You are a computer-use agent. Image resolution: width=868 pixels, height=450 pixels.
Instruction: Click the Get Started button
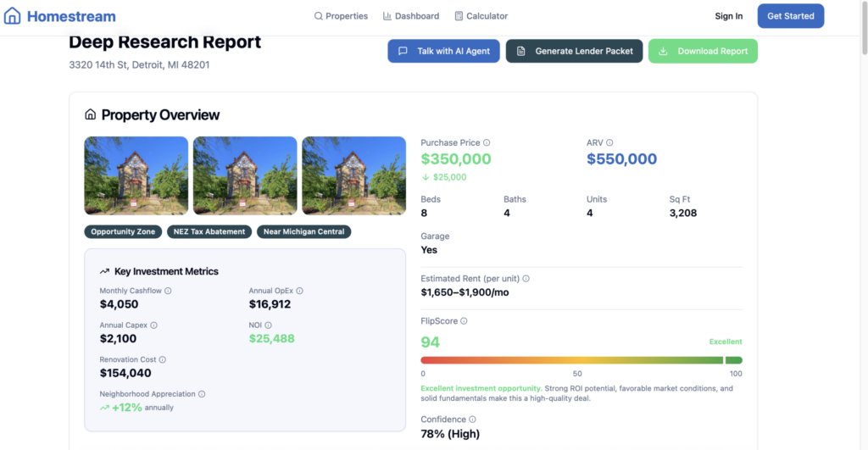pyautogui.click(x=791, y=16)
